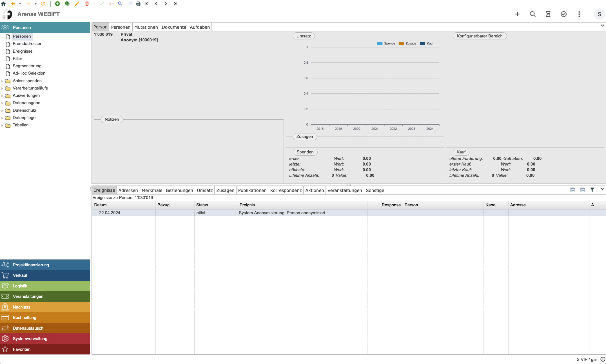Toggle Spende series in chart legend
The width and height of the screenshot is (606, 364).
[x=386, y=43]
